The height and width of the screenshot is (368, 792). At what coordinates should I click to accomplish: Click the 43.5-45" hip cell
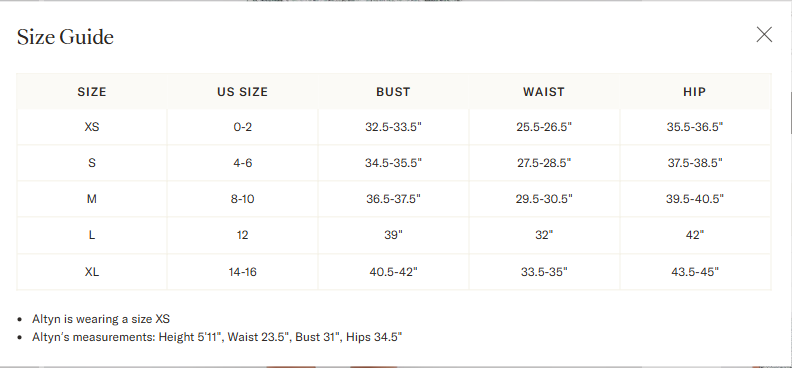pyautogui.click(x=695, y=272)
